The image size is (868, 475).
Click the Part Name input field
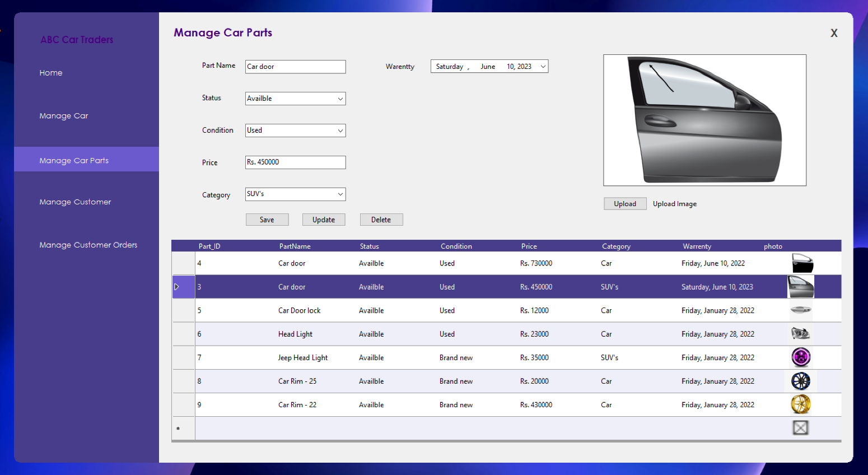[296, 67]
